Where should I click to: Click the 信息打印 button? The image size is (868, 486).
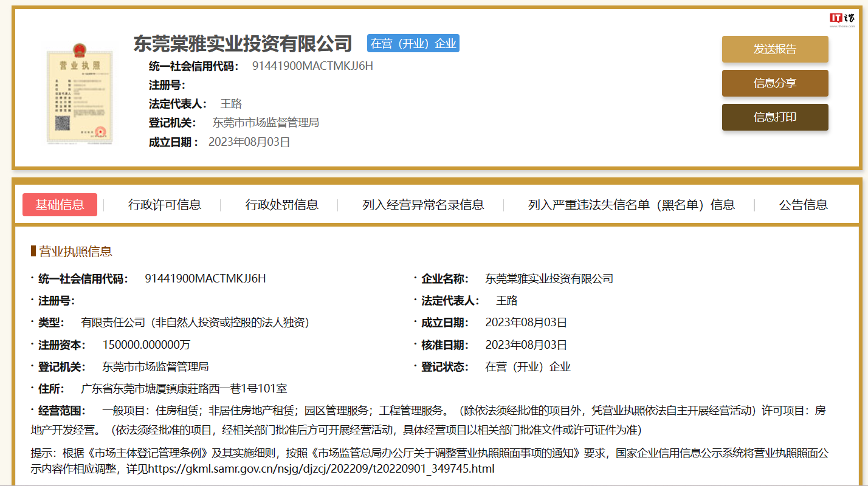click(775, 117)
